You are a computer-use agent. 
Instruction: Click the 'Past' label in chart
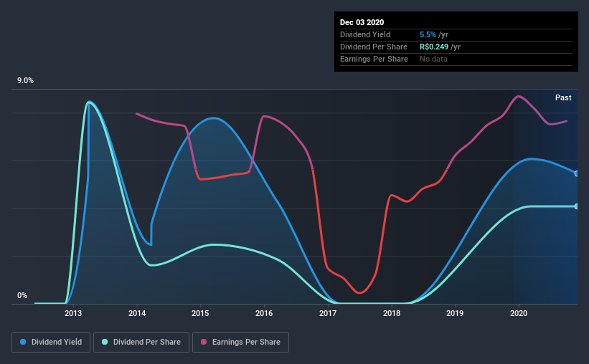[563, 97]
